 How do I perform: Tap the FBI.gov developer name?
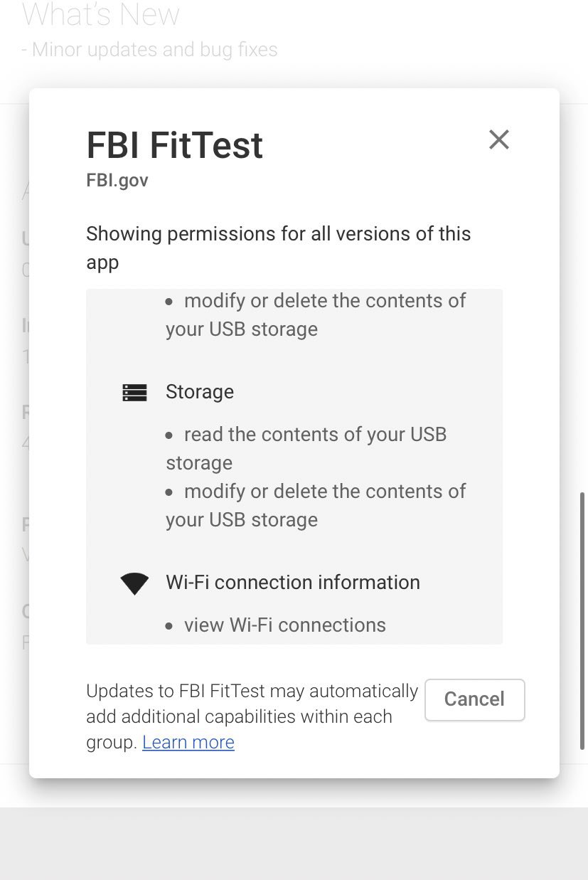(x=117, y=180)
